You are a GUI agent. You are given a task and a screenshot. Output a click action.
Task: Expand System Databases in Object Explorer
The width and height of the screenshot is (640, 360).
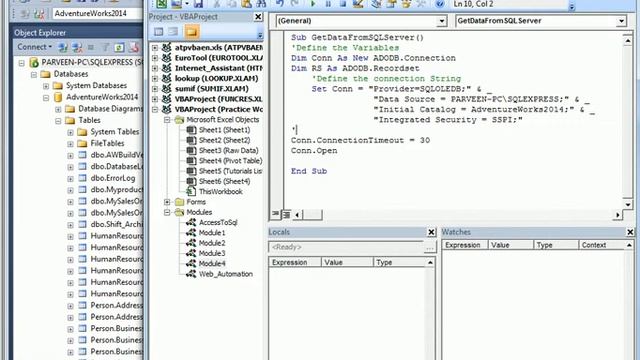pyautogui.click(x=46, y=86)
